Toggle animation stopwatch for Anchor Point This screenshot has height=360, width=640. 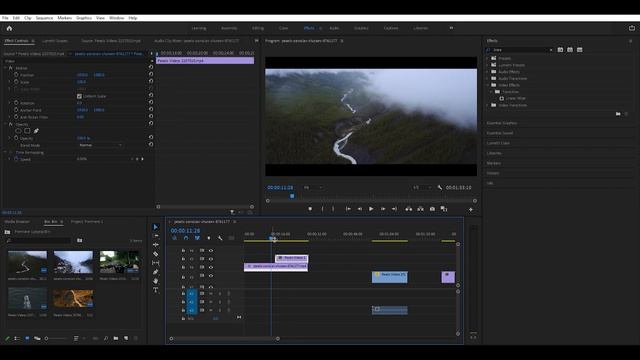pos(16,110)
